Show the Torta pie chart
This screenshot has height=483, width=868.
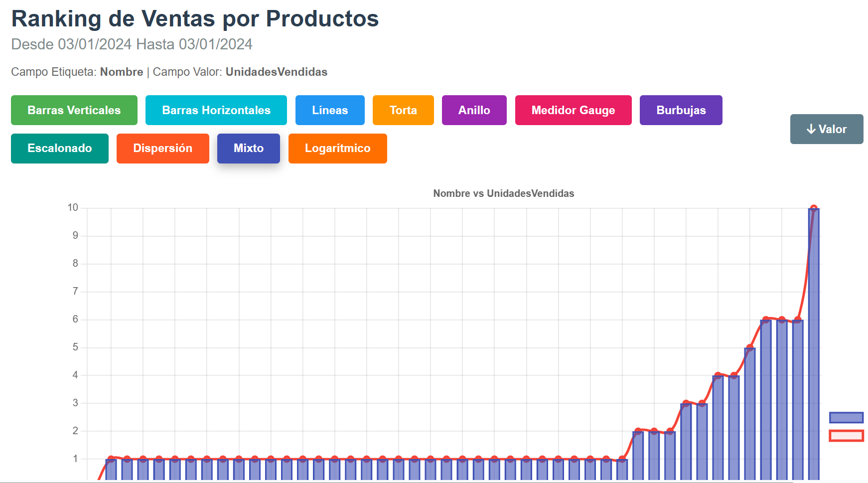403,110
